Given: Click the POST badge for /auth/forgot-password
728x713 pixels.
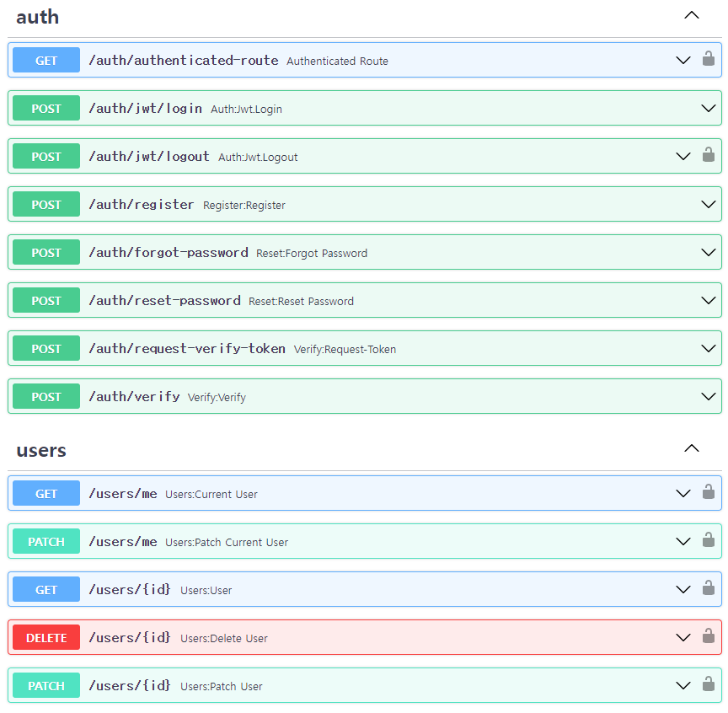Looking at the screenshot, I should pos(46,252).
